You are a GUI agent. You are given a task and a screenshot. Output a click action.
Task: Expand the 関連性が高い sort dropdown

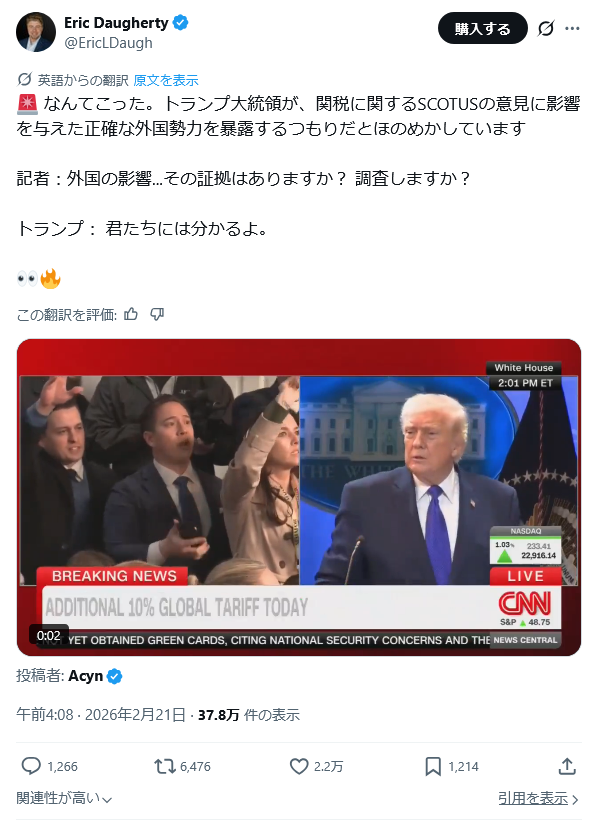pos(64,798)
